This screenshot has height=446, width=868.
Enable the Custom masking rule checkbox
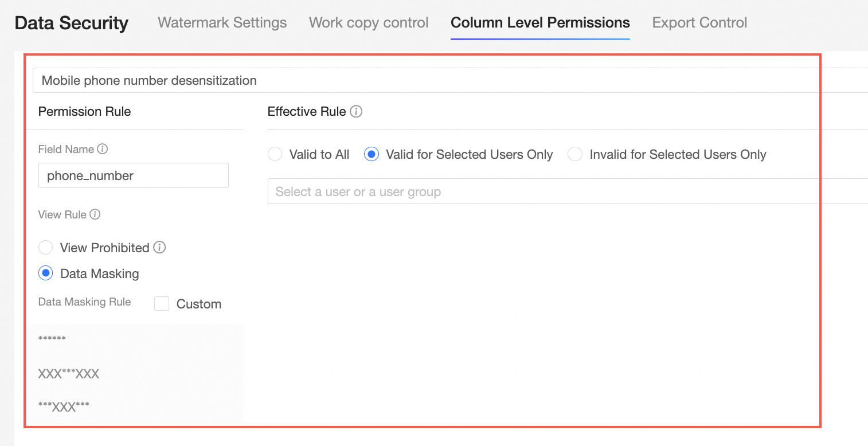[162, 304]
